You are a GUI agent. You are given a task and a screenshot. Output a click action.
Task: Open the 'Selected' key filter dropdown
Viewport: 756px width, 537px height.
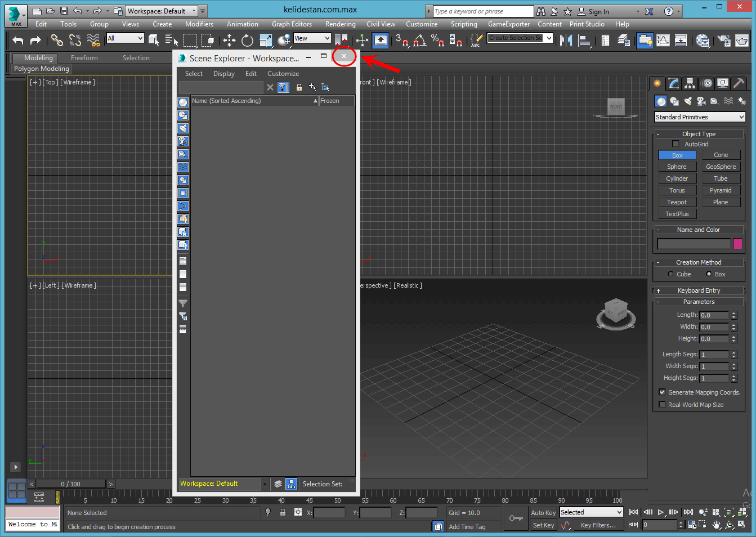click(x=591, y=512)
